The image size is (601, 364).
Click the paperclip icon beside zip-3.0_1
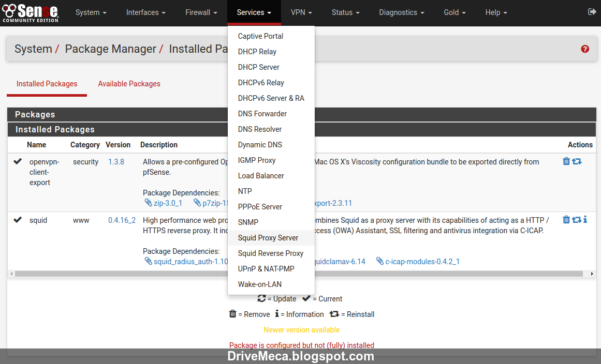coord(148,203)
